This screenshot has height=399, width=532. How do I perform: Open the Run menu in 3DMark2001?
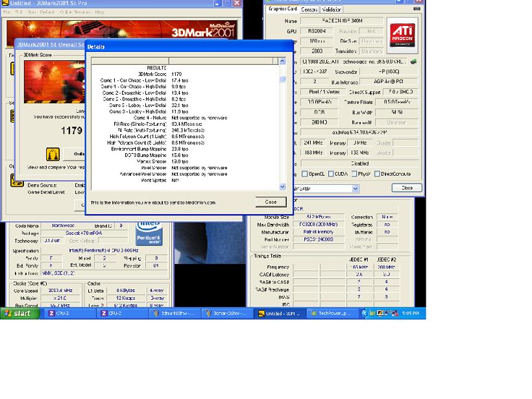31,12
